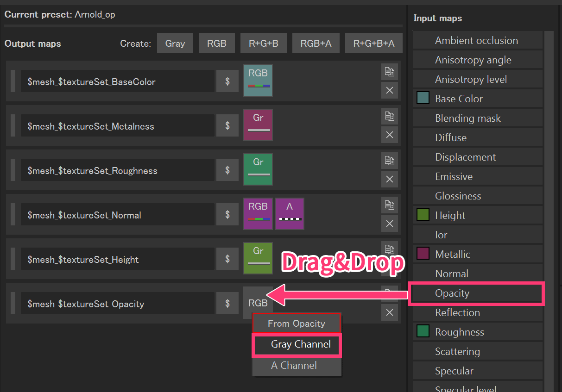This screenshot has width=562, height=392.
Task: Click the RGB channel icon on the BaseColor map
Action: pos(258,81)
